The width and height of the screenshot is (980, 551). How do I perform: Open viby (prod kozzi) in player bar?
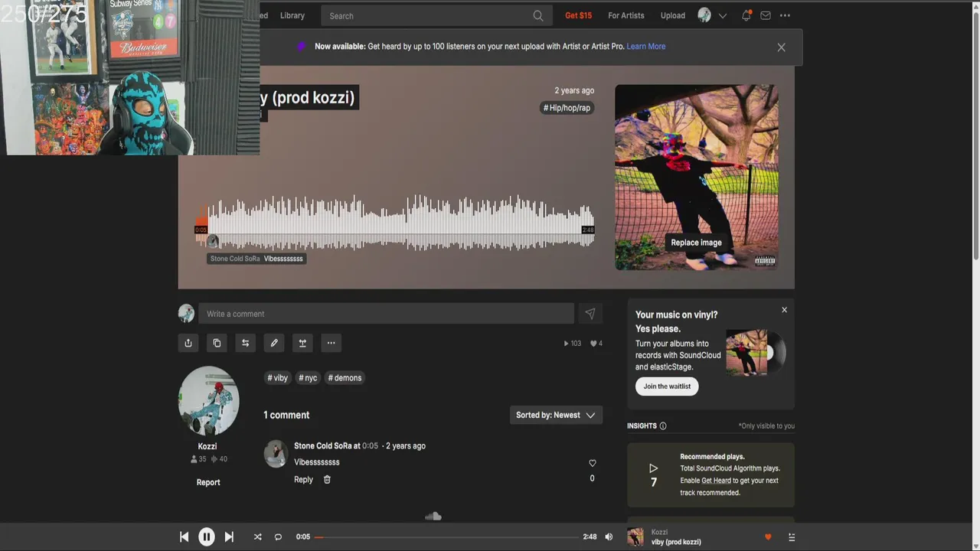(x=676, y=543)
